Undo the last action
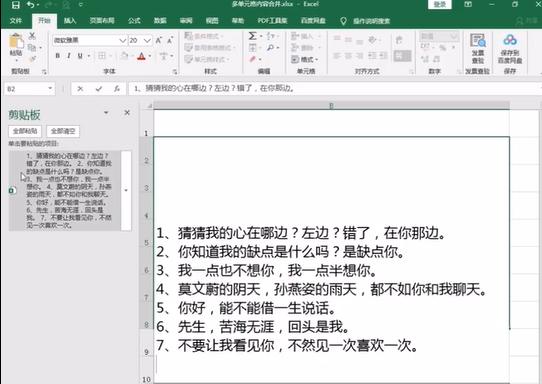Image resolution: width=542 pixels, height=384 pixels. tap(31, 5)
